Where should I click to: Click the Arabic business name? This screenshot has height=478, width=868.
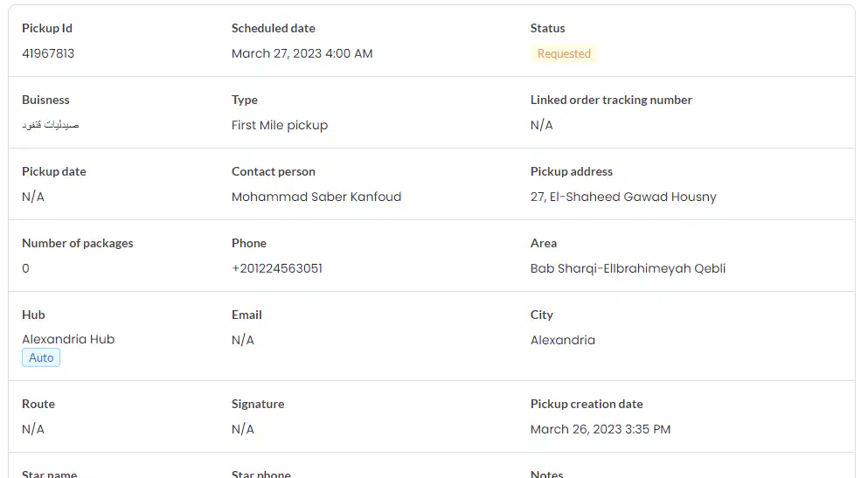(x=51, y=125)
